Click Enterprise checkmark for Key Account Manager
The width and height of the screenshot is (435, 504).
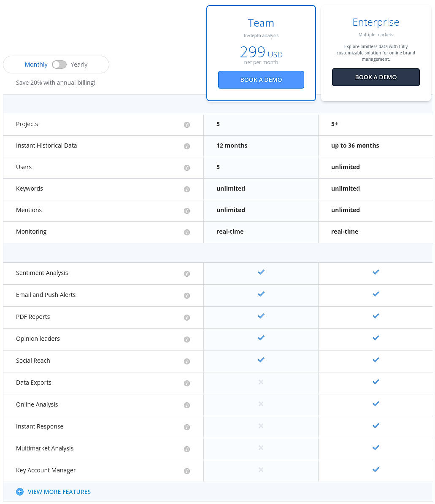pos(376,469)
